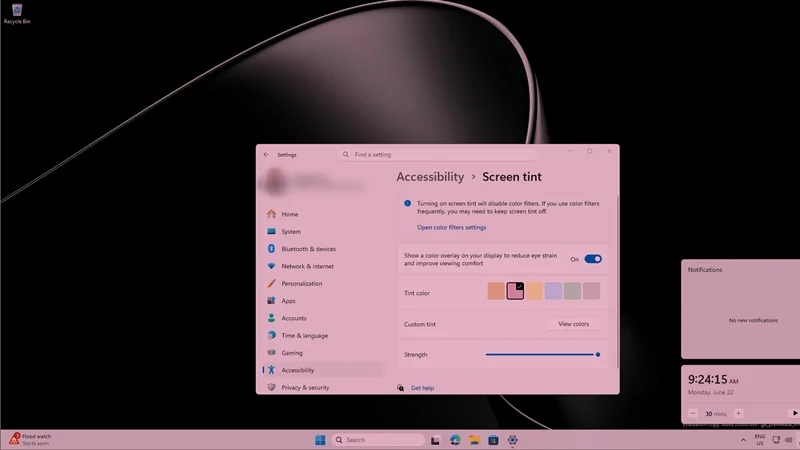Click the Strength slider handle
Viewport: 800px width, 450px height.
tap(598, 355)
